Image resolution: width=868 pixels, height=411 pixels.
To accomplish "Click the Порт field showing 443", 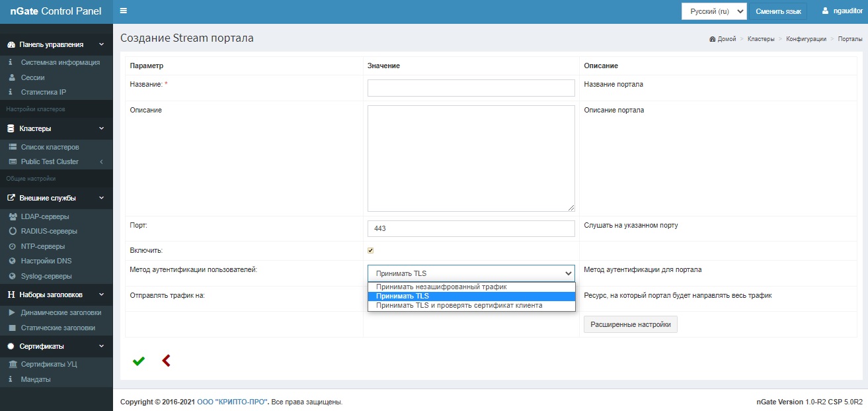I will 471,228.
